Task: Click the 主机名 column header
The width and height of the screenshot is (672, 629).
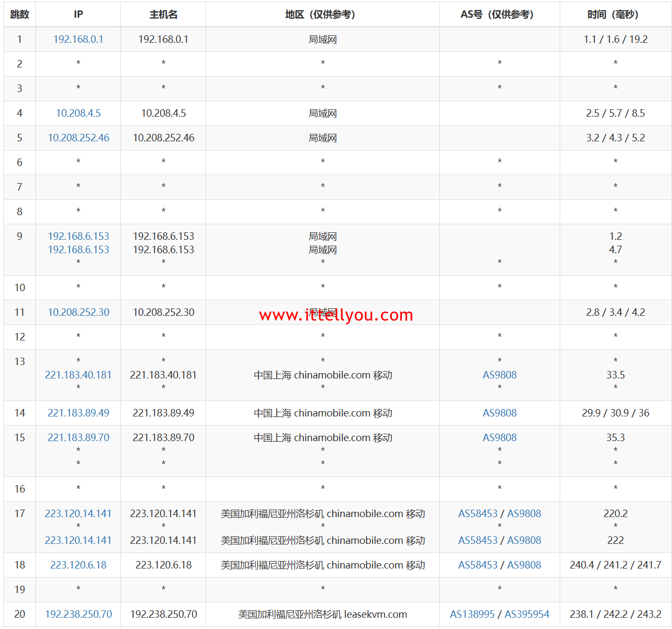Action: click(x=163, y=14)
